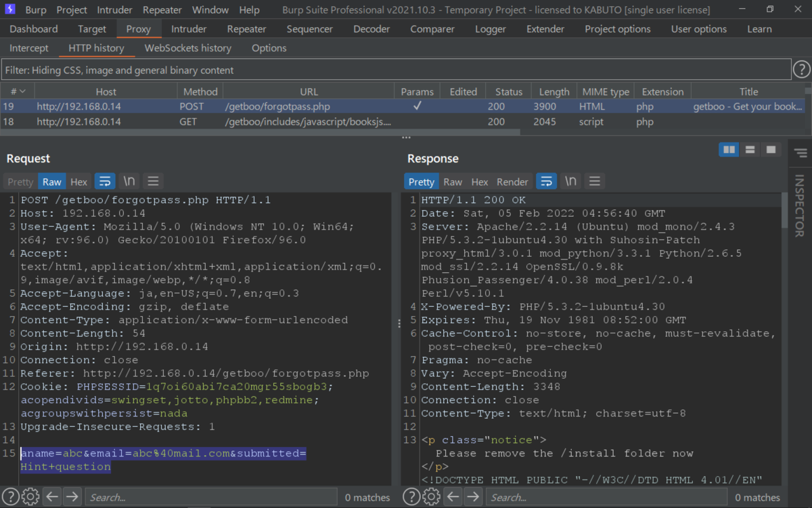Image resolution: width=812 pixels, height=508 pixels.
Task: Switch to the Decoder tab
Action: point(371,29)
